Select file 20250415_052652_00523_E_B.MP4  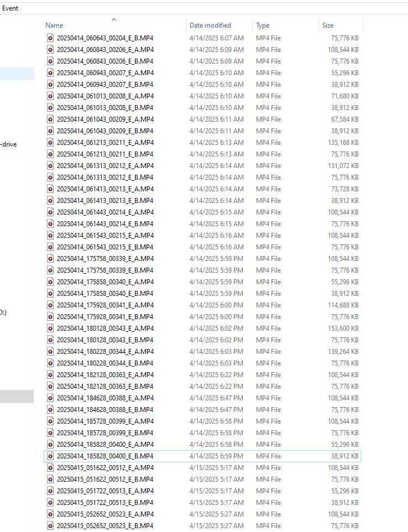click(x=105, y=526)
